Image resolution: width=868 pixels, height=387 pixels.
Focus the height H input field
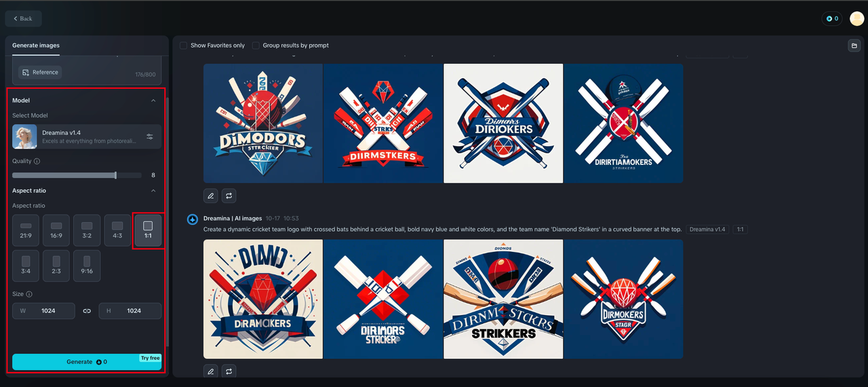pos(130,311)
